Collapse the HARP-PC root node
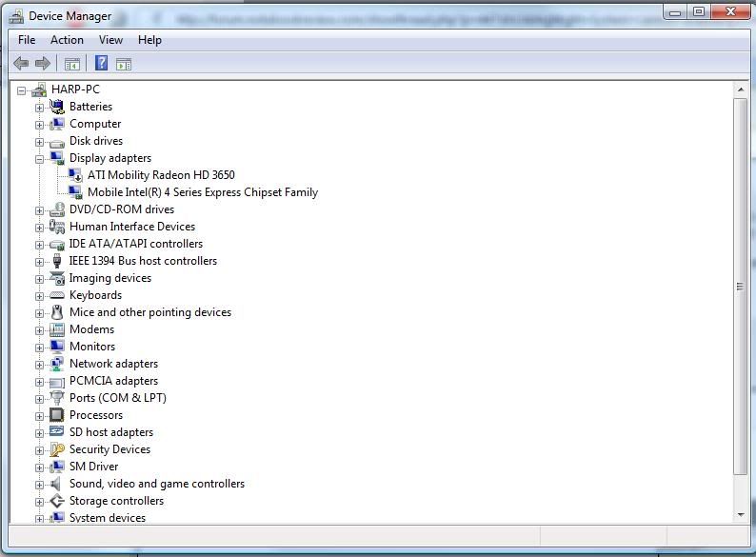Image resolution: width=756 pixels, height=557 pixels. pos(21,90)
